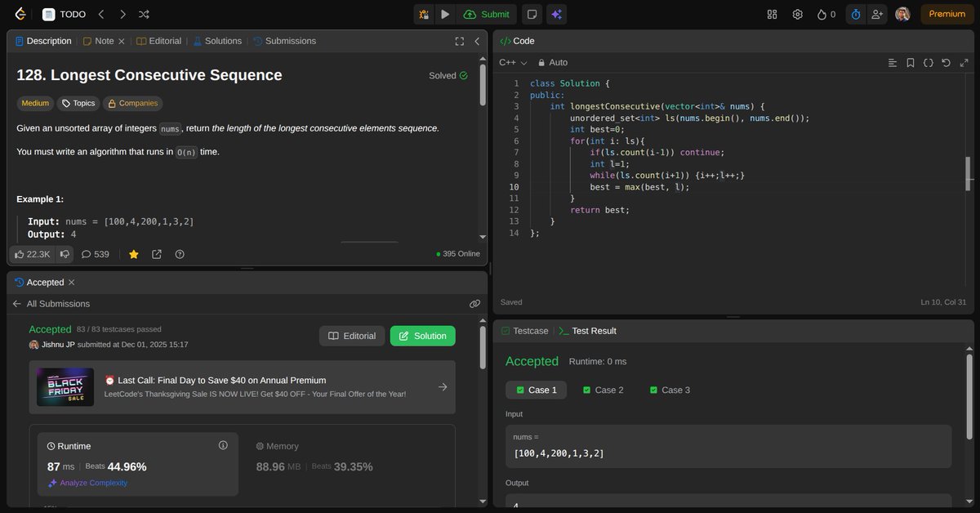The width and height of the screenshot is (980, 513).
Task: Switch to the Solutions tab
Action: [x=217, y=41]
